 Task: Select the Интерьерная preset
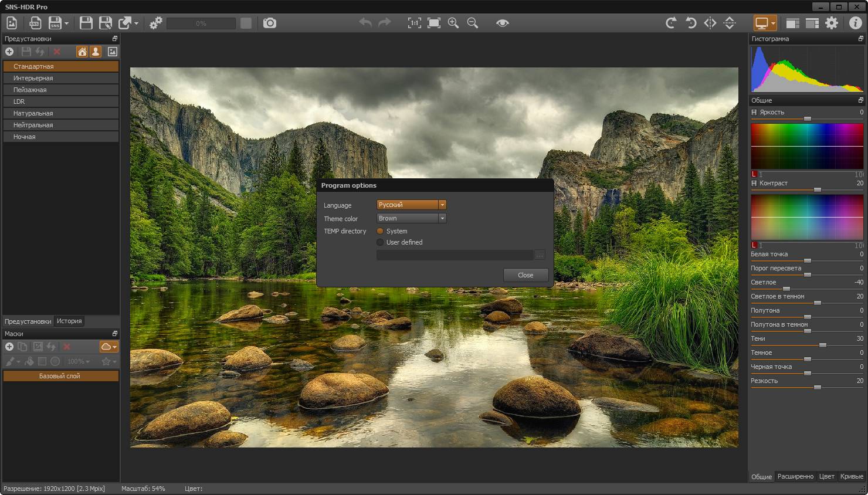coord(61,78)
